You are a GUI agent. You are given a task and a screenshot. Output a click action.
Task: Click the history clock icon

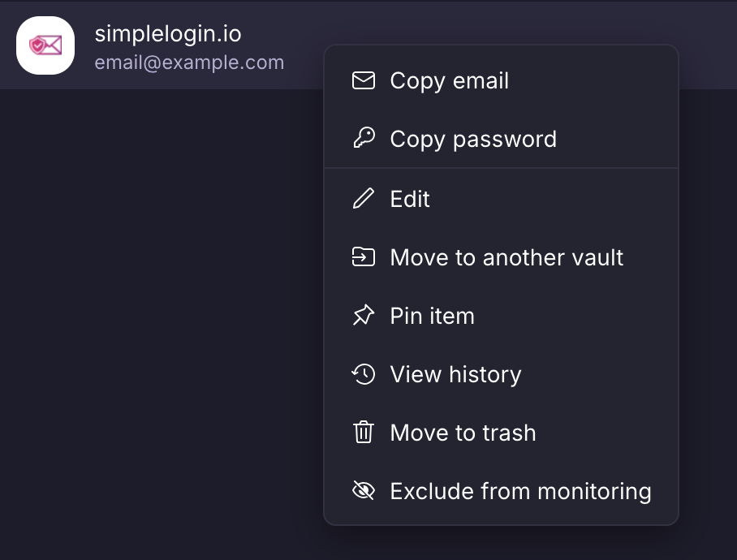pyautogui.click(x=364, y=374)
